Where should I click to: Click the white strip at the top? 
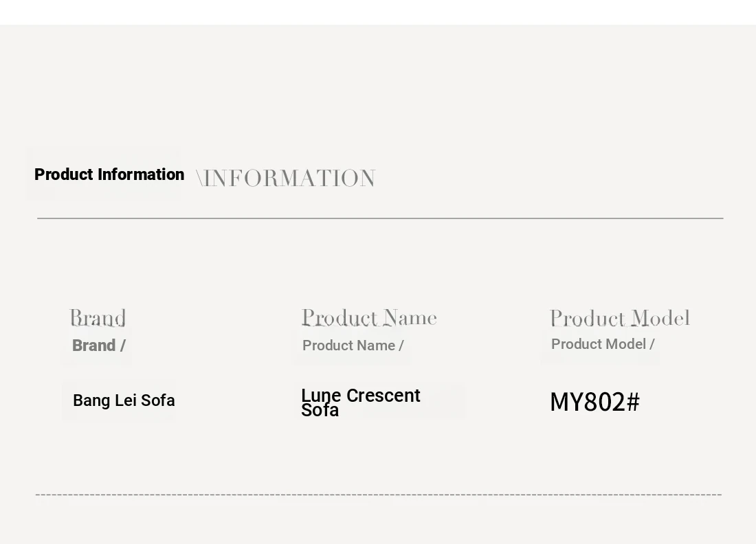tap(378, 12)
